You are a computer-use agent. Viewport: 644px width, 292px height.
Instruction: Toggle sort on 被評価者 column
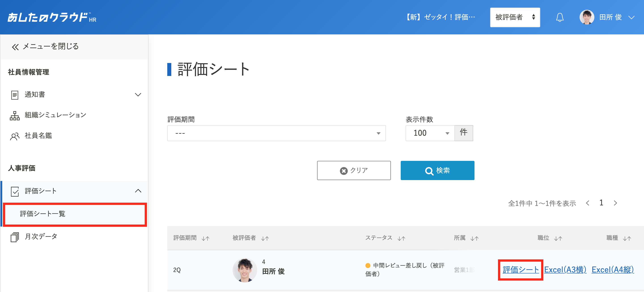coord(265,238)
